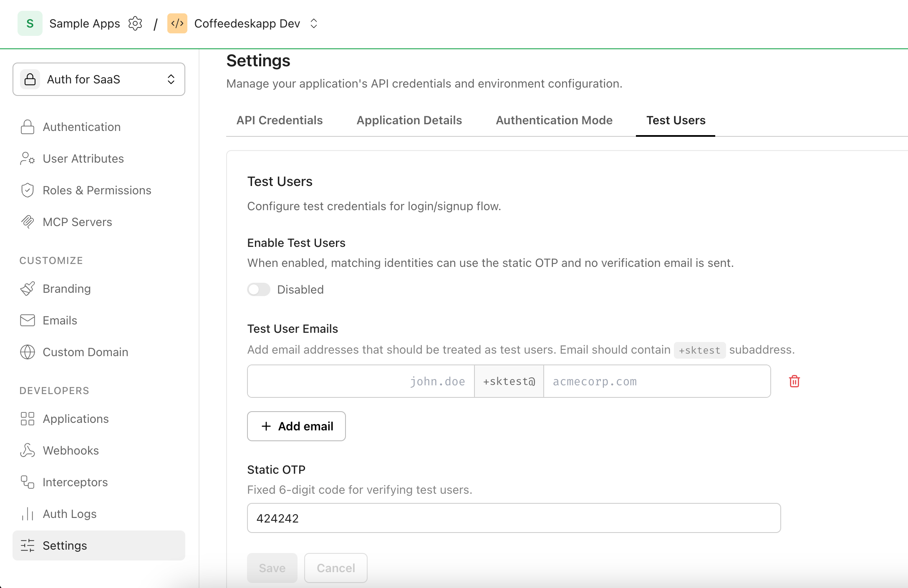Open workspace settings gear icon
The width and height of the screenshot is (908, 588).
click(x=135, y=23)
